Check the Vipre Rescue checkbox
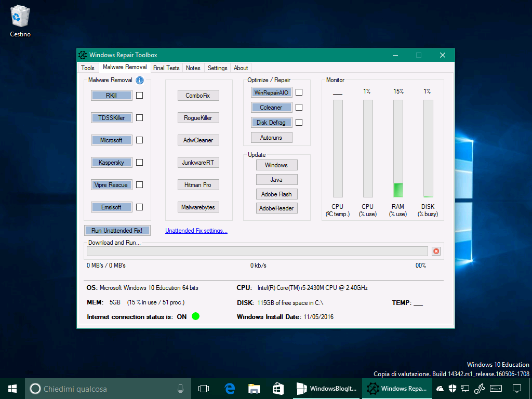Viewport: 532px width, 399px height. click(139, 185)
